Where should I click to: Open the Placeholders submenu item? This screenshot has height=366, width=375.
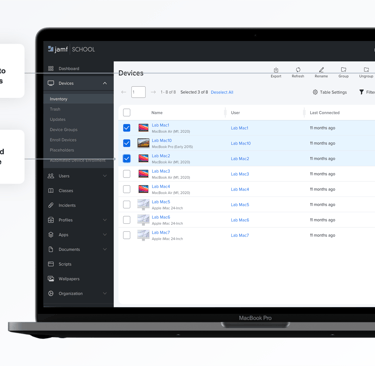tap(62, 150)
